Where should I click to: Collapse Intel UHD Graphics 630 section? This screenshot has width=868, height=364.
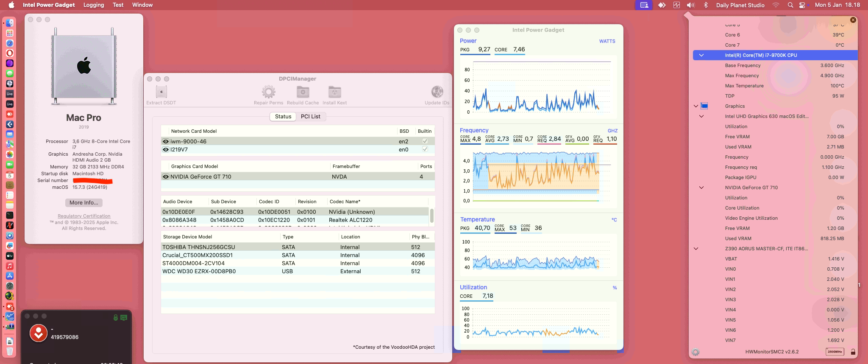point(701,116)
